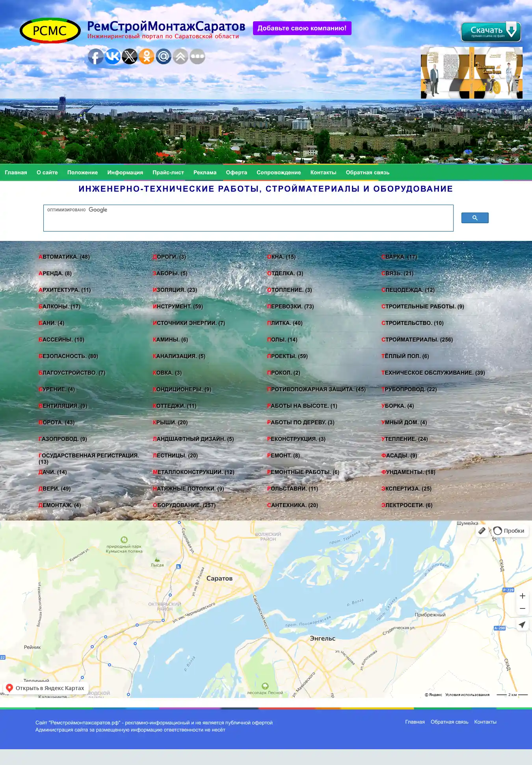Click the Скачать download banner
This screenshot has height=765, width=532.
tap(491, 32)
